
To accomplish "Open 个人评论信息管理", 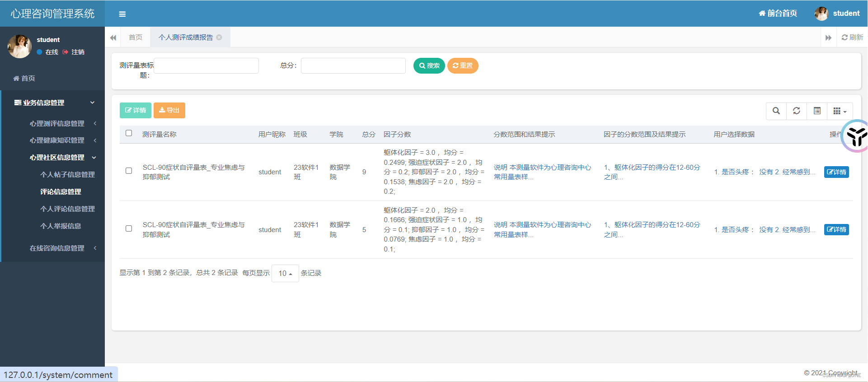I will 67,209.
